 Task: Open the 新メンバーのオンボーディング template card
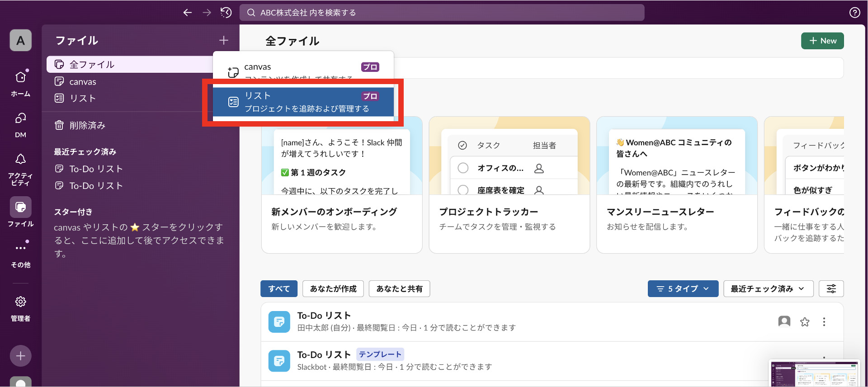click(342, 185)
